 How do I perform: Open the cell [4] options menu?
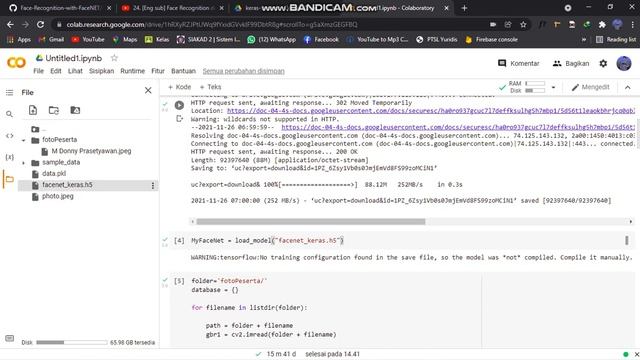coord(627,240)
